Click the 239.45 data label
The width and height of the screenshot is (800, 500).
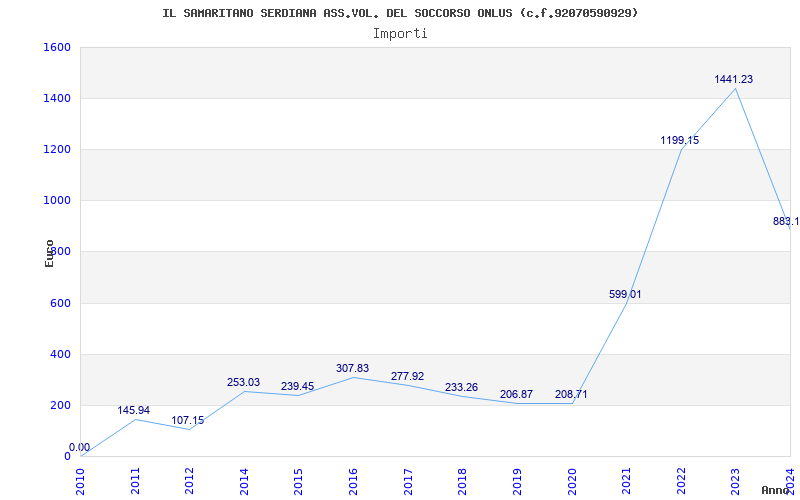click(297, 386)
